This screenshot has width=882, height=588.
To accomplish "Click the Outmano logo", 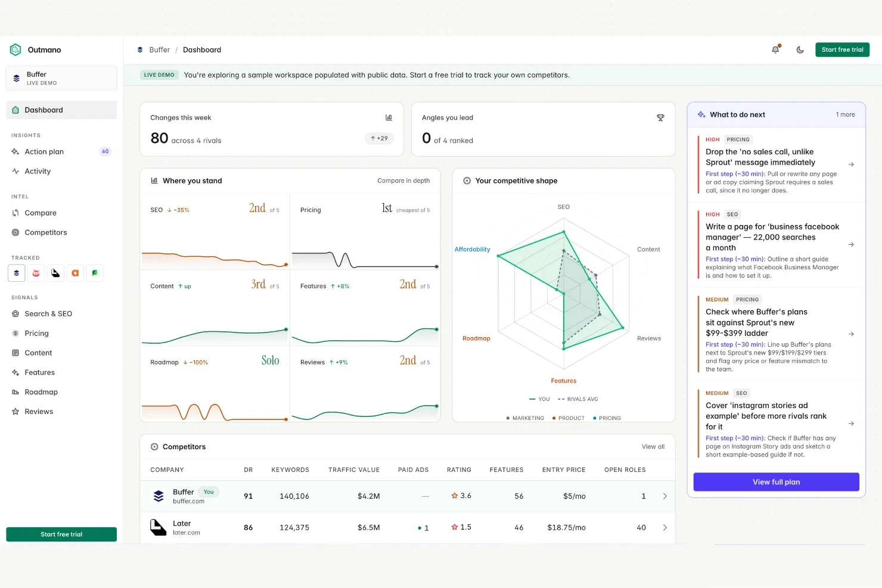I will (16, 50).
